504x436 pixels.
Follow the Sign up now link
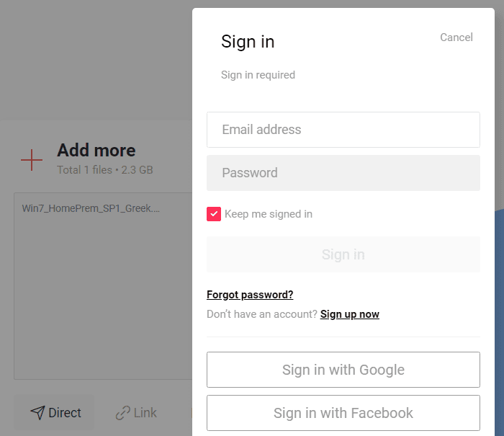coord(350,314)
